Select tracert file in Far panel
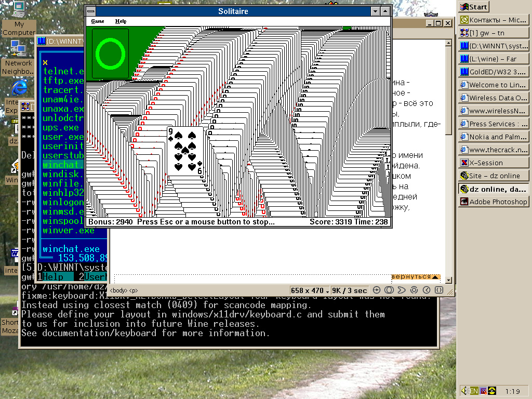 coord(63,90)
